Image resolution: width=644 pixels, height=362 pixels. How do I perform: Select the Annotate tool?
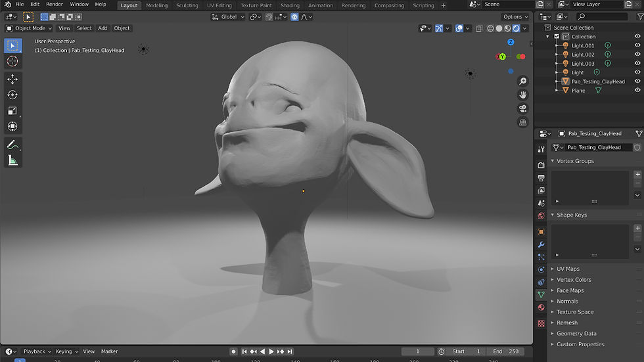pyautogui.click(x=12, y=145)
